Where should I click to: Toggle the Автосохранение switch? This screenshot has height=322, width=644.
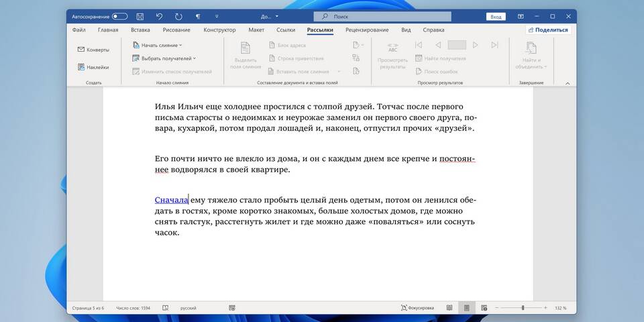pyautogui.click(x=120, y=17)
